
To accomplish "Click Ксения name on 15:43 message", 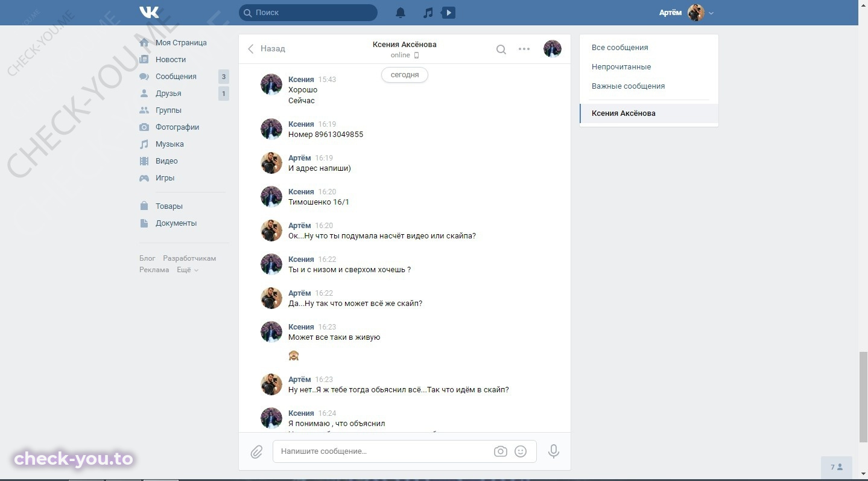I will tap(301, 80).
